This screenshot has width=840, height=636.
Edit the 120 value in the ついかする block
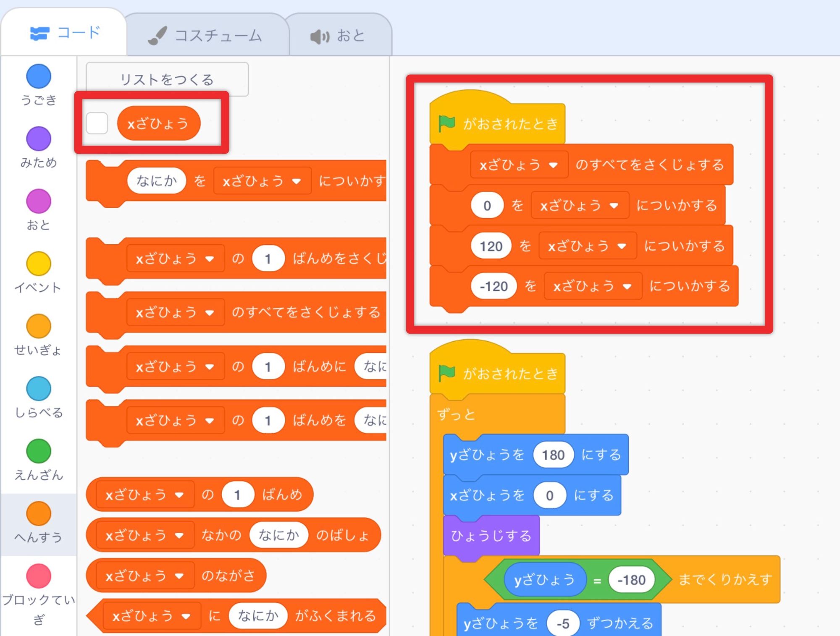tap(491, 246)
